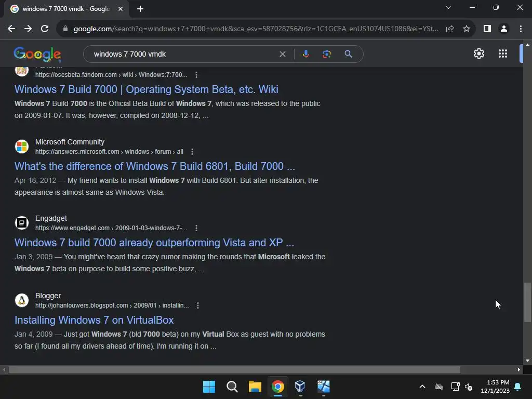The height and width of the screenshot is (399, 532).
Task: Open network status tray icon
Action: point(455,387)
